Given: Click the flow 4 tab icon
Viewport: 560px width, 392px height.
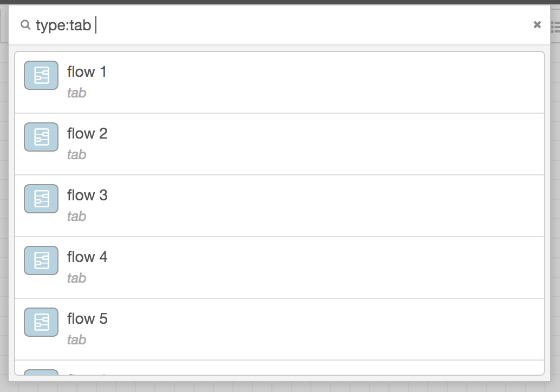Looking at the screenshot, I should coord(41,260).
